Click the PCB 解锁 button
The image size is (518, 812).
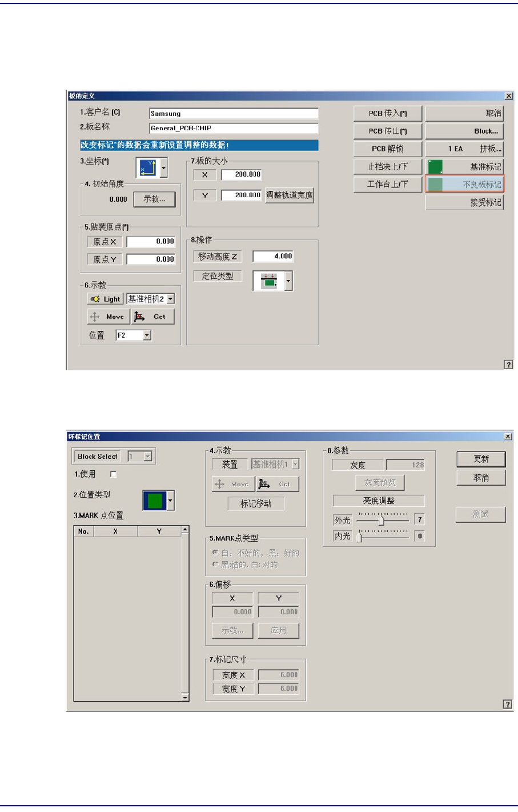pyautogui.click(x=388, y=149)
